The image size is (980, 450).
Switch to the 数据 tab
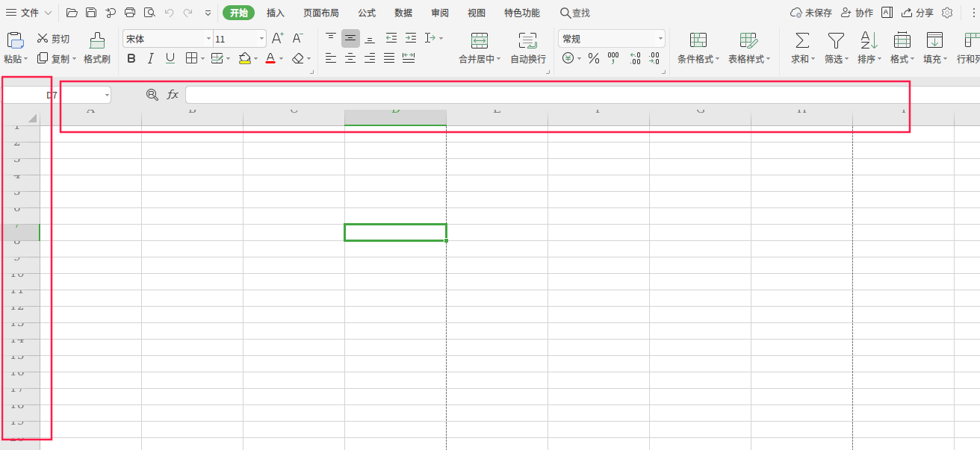[x=403, y=13]
